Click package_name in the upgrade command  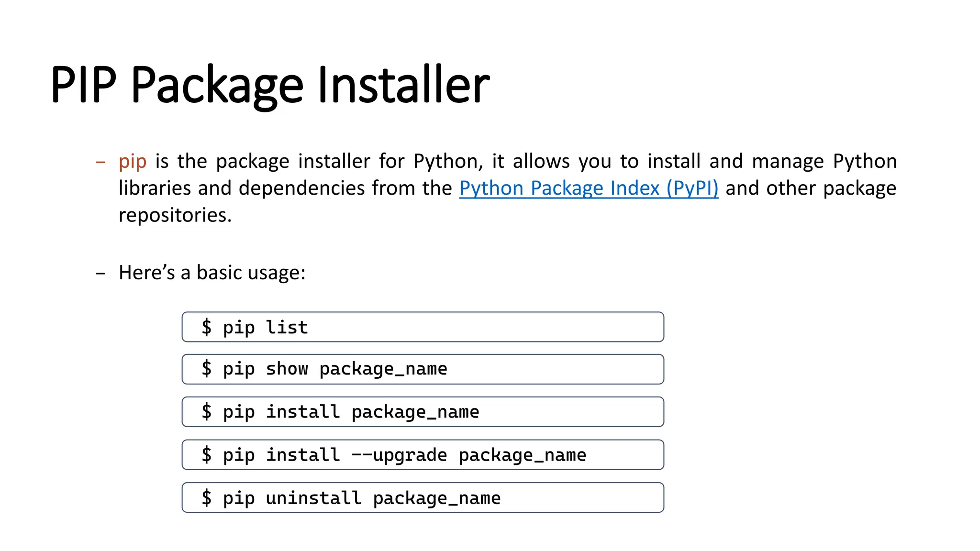[522, 455]
